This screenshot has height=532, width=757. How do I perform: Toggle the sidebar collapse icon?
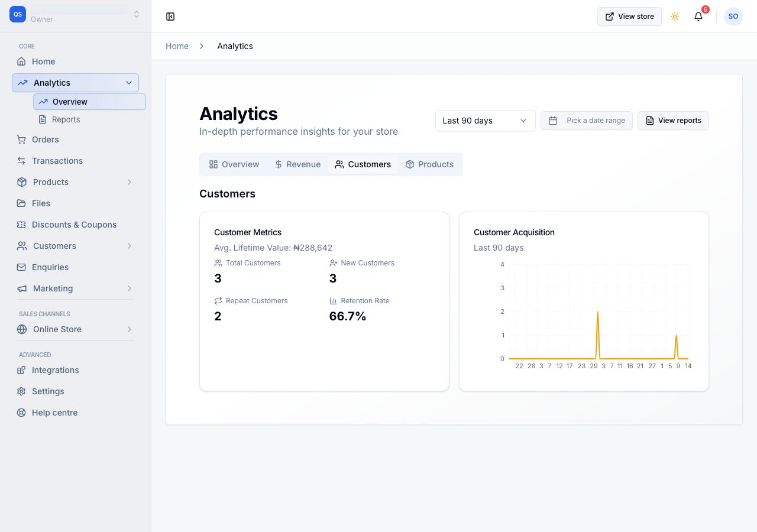pyautogui.click(x=170, y=17)
